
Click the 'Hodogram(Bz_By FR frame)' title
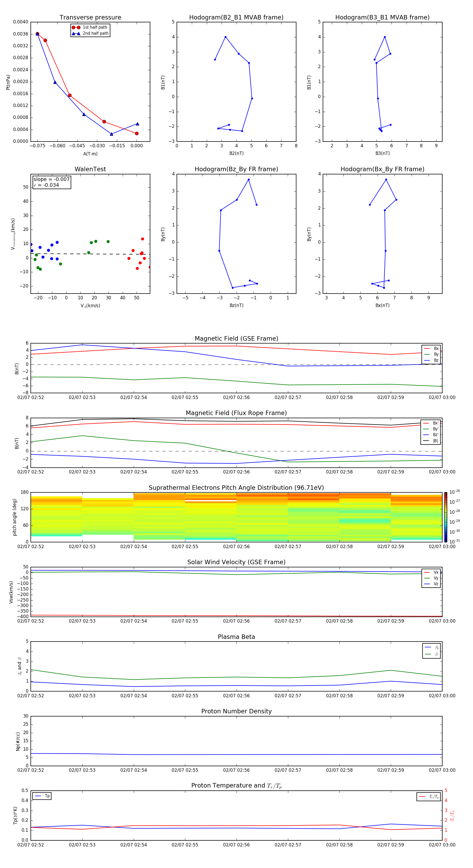(236, 169)
